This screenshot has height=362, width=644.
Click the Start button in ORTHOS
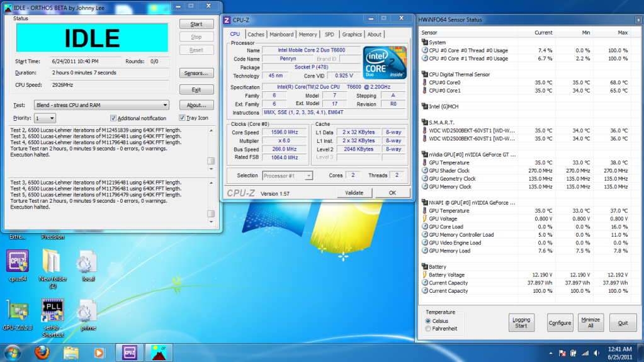point(196,25)
